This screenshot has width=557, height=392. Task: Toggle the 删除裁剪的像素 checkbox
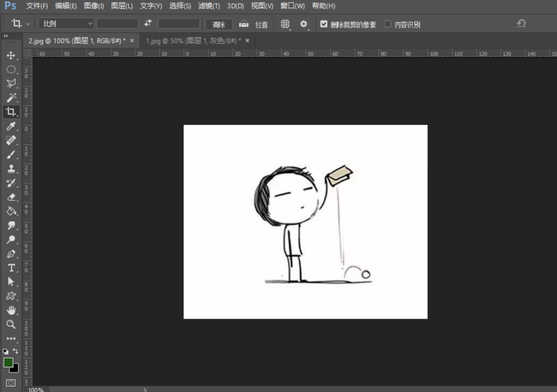click(x=324, y=24)
